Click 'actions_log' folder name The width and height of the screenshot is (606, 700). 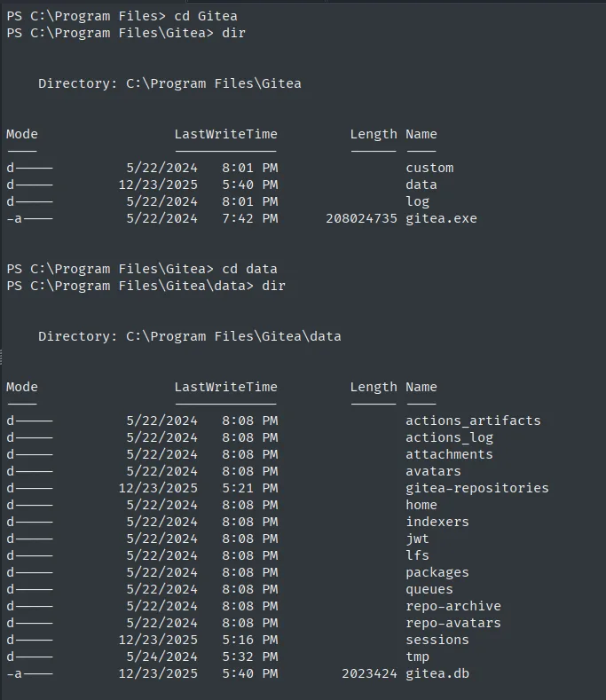(x=449, y=437)
